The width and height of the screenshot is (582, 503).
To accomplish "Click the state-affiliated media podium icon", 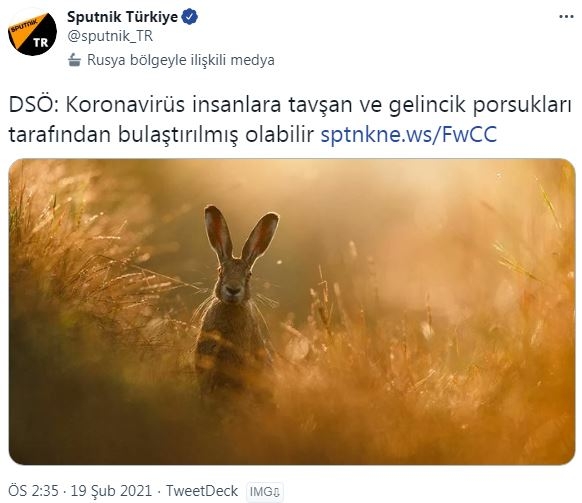I will pyautogui.click(x=75, y=60).
